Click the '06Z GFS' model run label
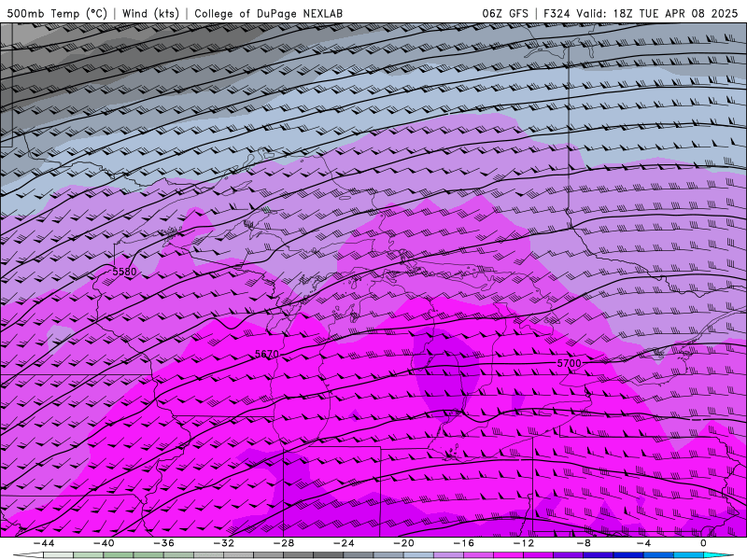747x560 pixels. click(505, 13)
